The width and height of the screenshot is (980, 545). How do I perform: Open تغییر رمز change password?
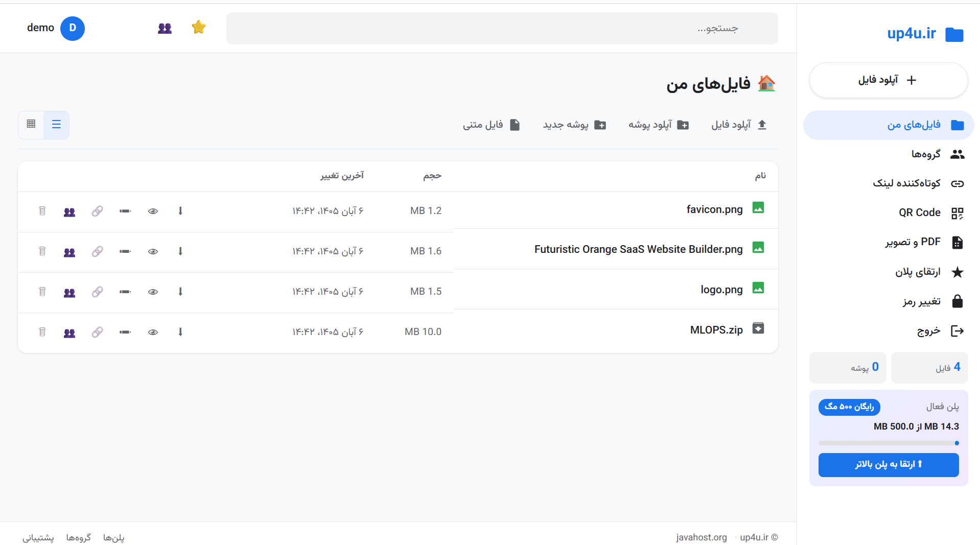click(889, 301)
